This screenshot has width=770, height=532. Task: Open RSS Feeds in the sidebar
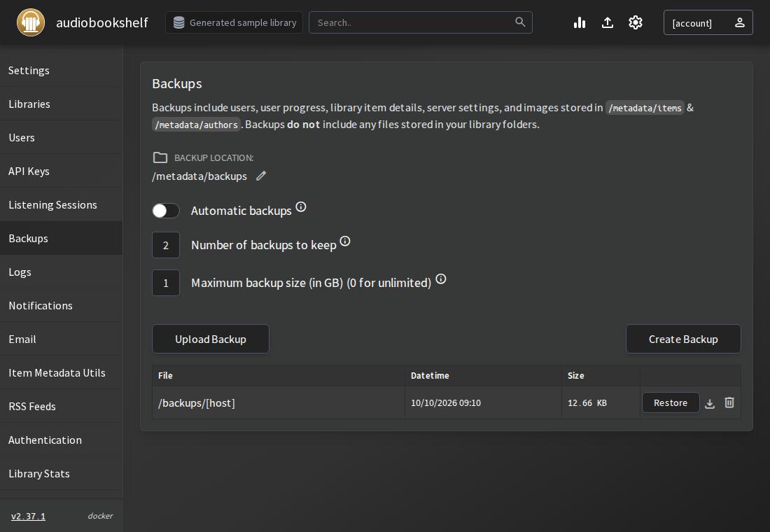point(62,406)
